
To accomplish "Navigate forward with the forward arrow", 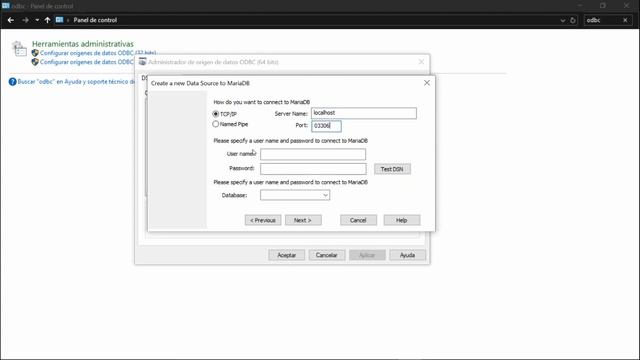I will [x=25, y=20].
